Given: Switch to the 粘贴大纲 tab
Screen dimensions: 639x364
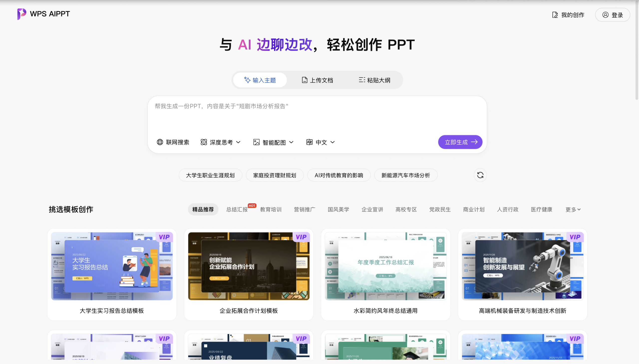Looking at the screenshot, I should [x=374, y=80].
